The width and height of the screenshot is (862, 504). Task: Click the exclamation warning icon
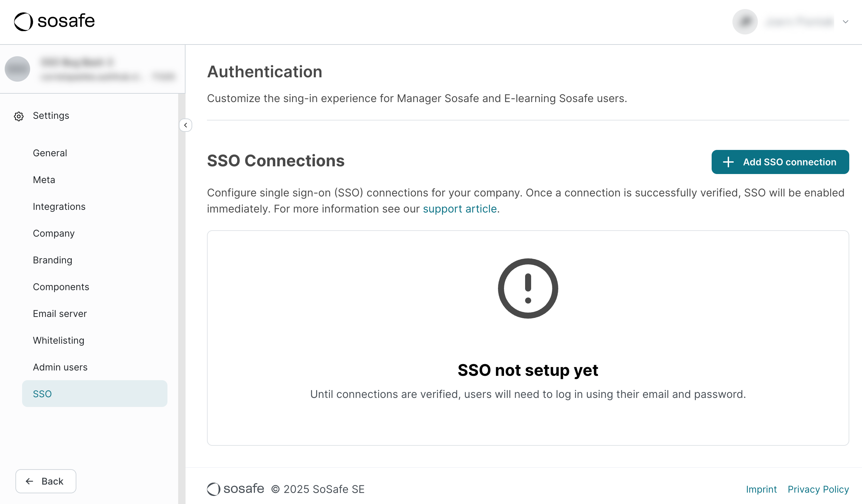527,288
